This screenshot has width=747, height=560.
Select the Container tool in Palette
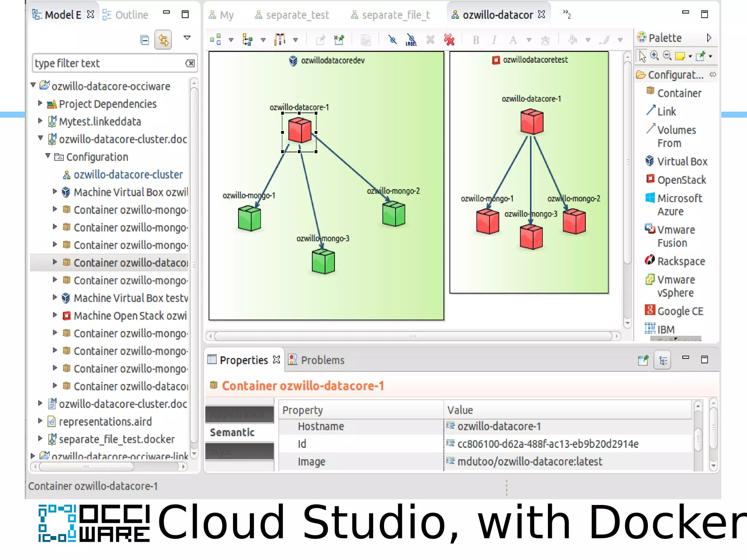[x=674, y=93]
